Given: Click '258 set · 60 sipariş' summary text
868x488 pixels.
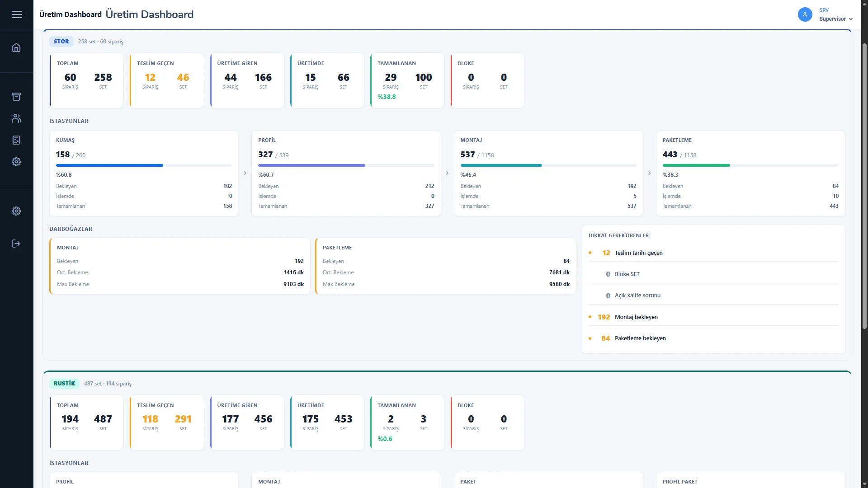Looking at the screenshot, I should [100, 41].
